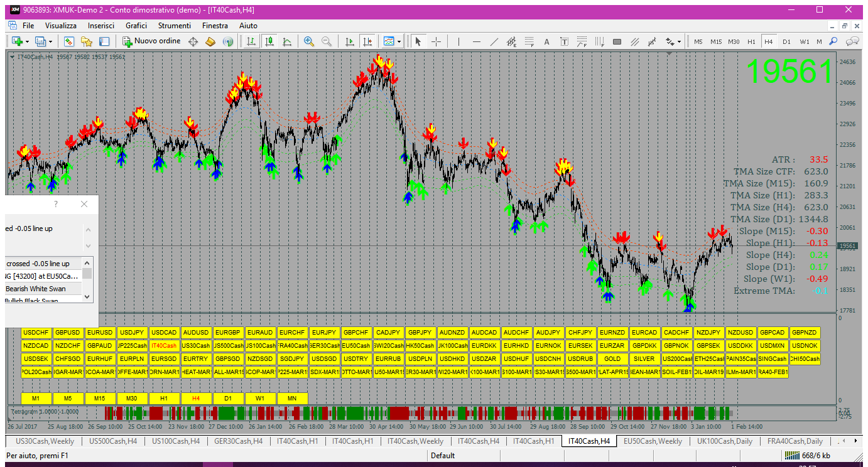Viewport: 868px width, 467px height.
Task: Open the Visualizza menu
Action: 61,26
